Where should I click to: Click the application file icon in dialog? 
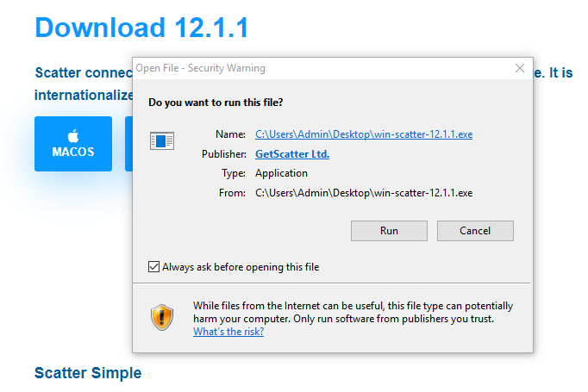click(x=162, y=141)
